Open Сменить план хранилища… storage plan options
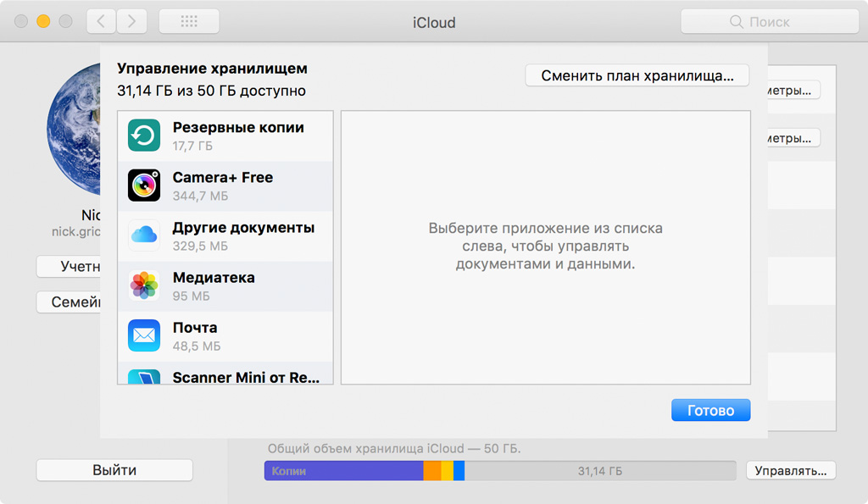 click(637, 75)
